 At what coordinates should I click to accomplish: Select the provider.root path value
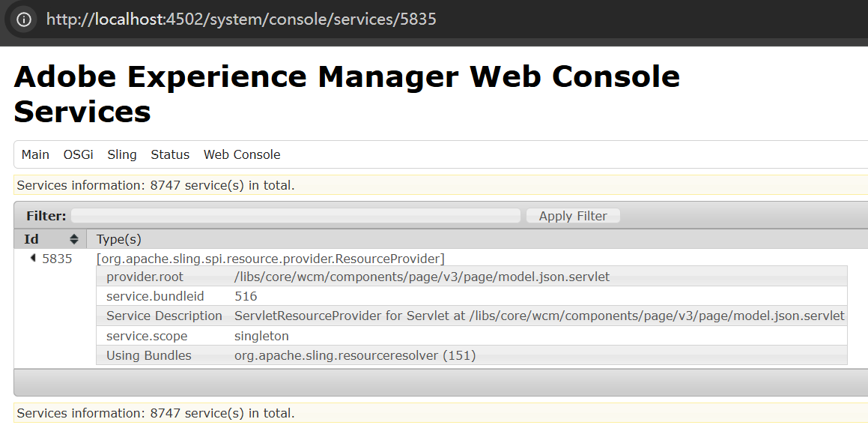point(422,277)
